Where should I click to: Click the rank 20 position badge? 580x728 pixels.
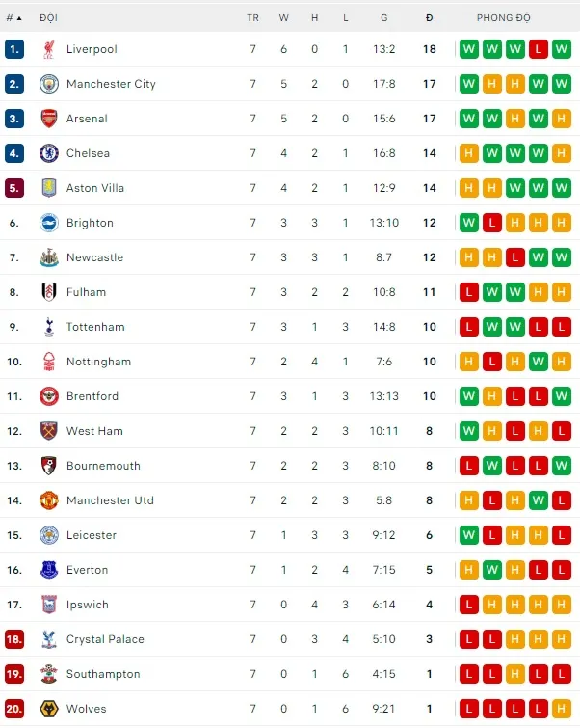(x=14, y=709)
